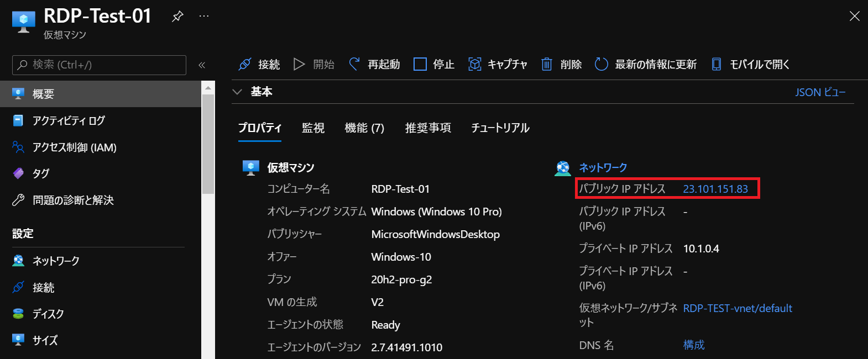Click the アクティビティ ログ icon in sidebar
Image resolution: width=868 pixels, height=359 pixels.
(x=18, y=120)
